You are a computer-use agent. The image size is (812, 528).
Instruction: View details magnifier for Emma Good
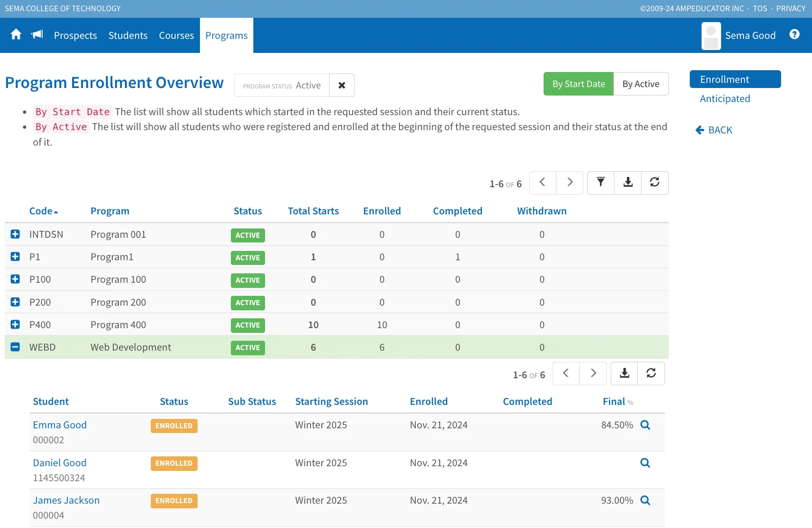(x=645, y=425)
